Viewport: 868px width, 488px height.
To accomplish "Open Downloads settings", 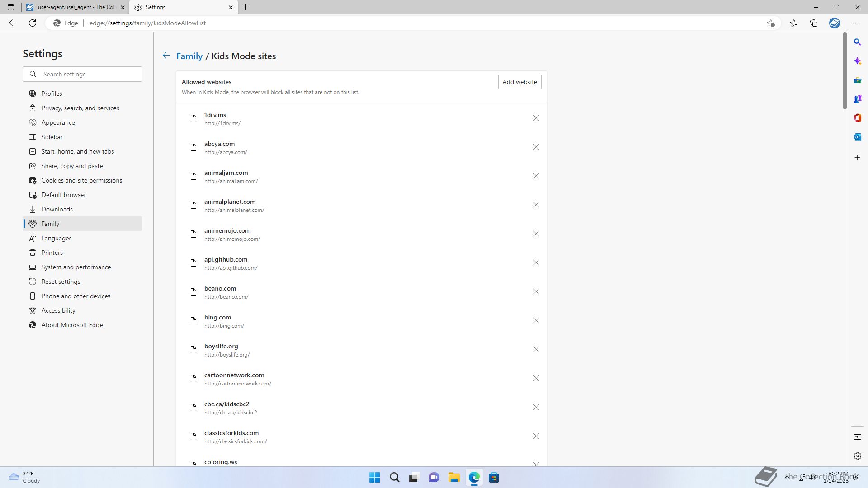I will [x=82, y=209].
